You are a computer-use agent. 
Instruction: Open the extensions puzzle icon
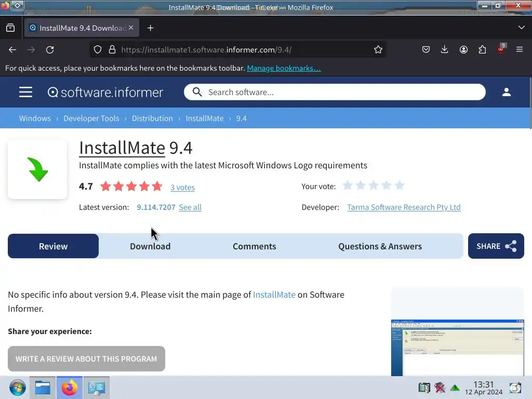point(482,50)
